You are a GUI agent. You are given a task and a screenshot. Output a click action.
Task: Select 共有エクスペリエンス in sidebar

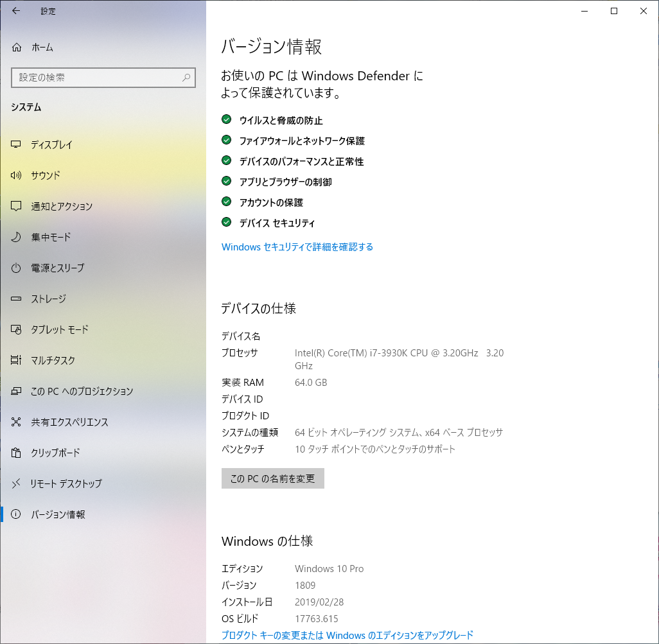coord(103,422)
